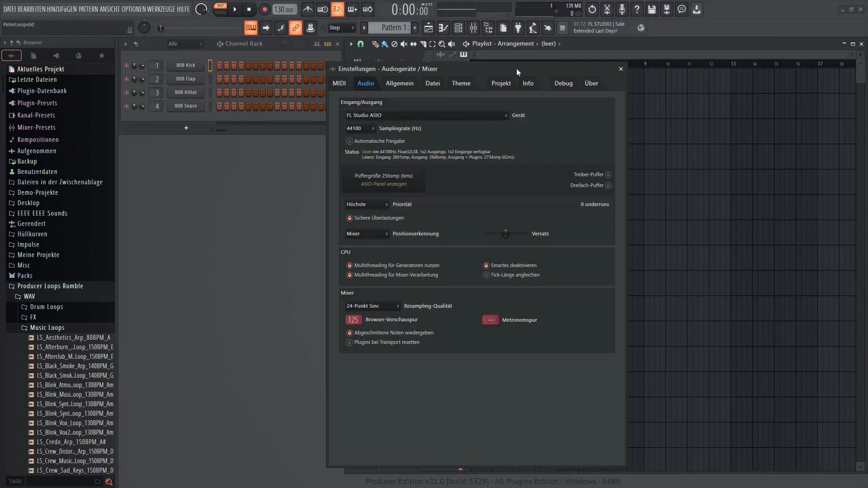
Task: Click the tempo 130.000 field
Action: 285,9
